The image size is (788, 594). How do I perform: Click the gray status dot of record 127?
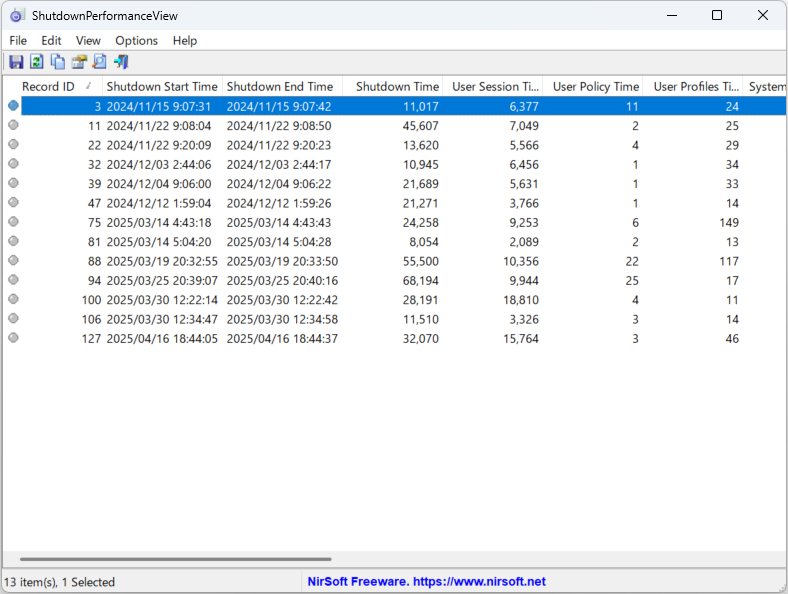[x=14, y=338]
